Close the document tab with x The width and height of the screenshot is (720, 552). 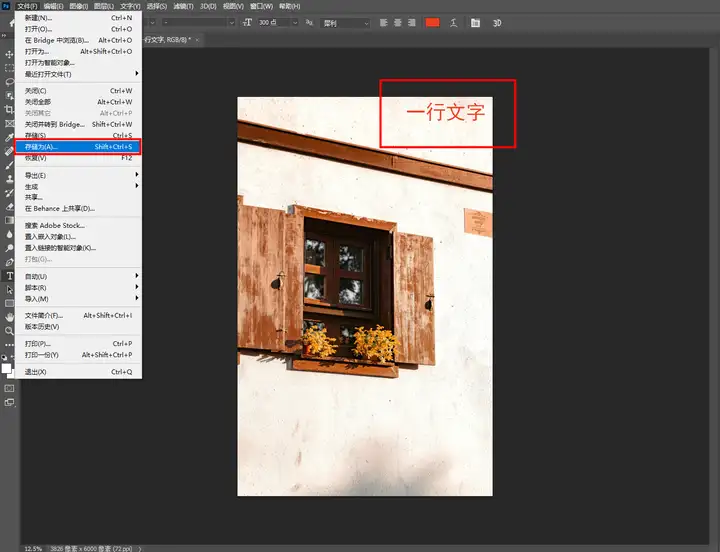click(x=197, y=40)
